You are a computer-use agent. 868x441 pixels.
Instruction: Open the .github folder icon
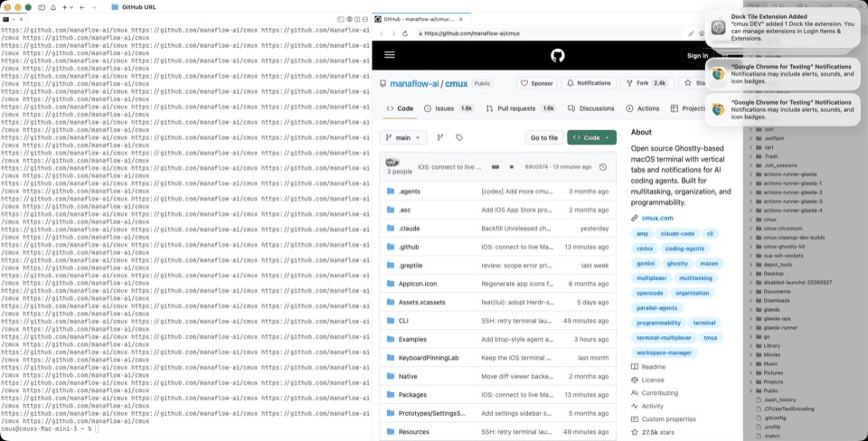point(391,247)
